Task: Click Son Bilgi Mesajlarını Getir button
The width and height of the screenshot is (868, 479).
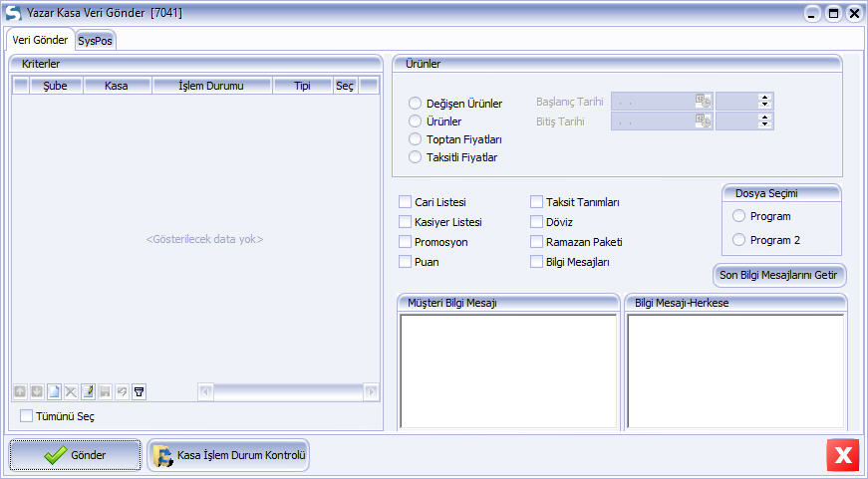Action: coord(779,275)
